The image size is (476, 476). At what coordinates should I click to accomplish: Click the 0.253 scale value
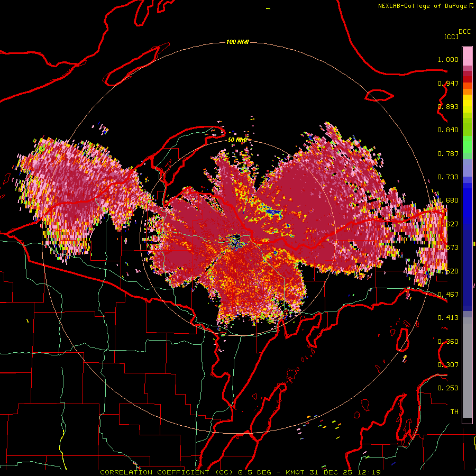(448, 388)
